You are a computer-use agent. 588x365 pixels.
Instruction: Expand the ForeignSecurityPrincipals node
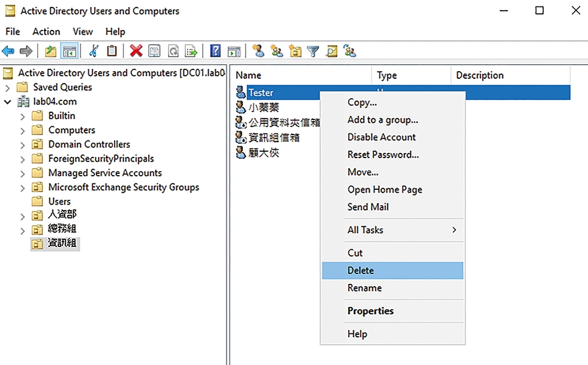coord(22,159)
